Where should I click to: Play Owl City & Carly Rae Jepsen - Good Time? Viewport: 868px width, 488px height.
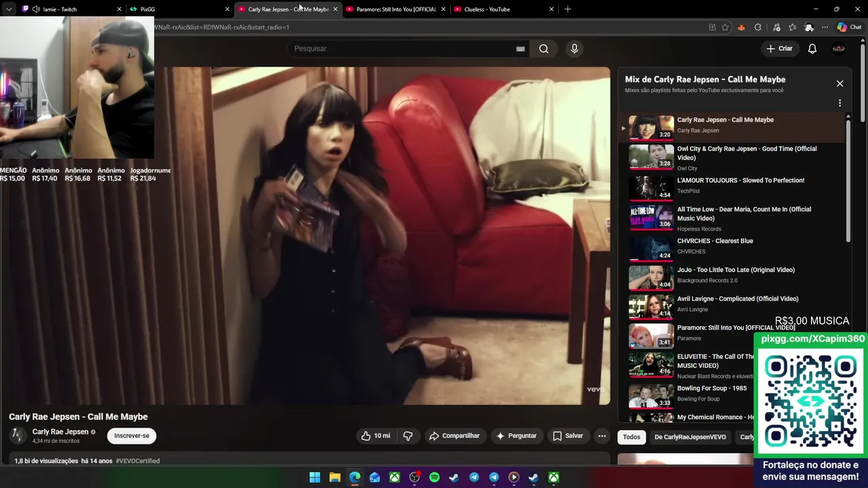732,157
